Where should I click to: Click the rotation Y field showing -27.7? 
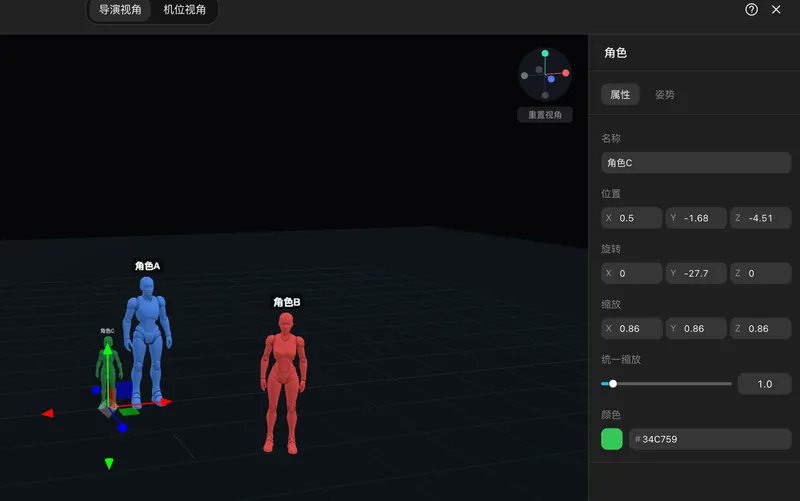pyautogui.click(x=696, y=273)
